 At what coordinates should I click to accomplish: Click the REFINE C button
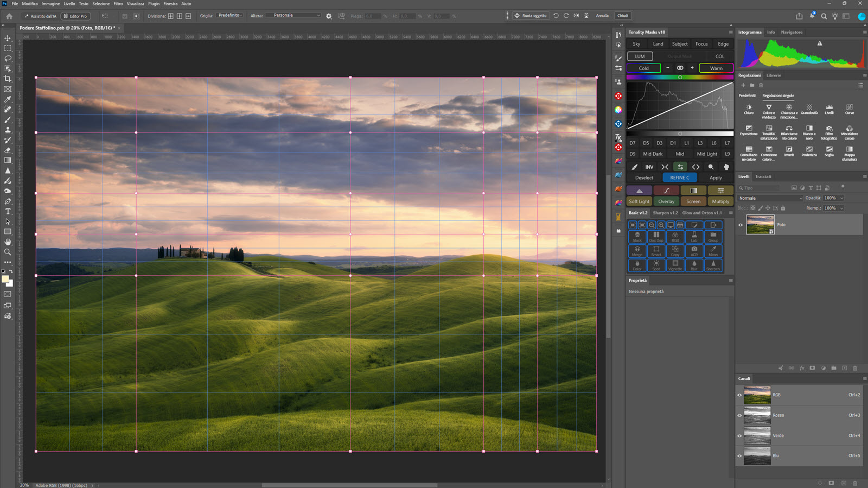click(x=680, y=178)
